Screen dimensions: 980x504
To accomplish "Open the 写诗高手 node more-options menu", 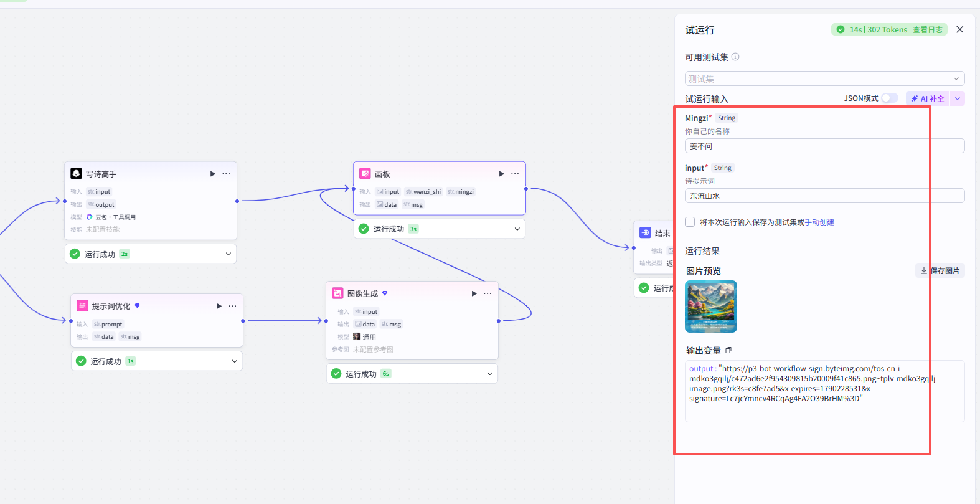I will pos(226,174).
